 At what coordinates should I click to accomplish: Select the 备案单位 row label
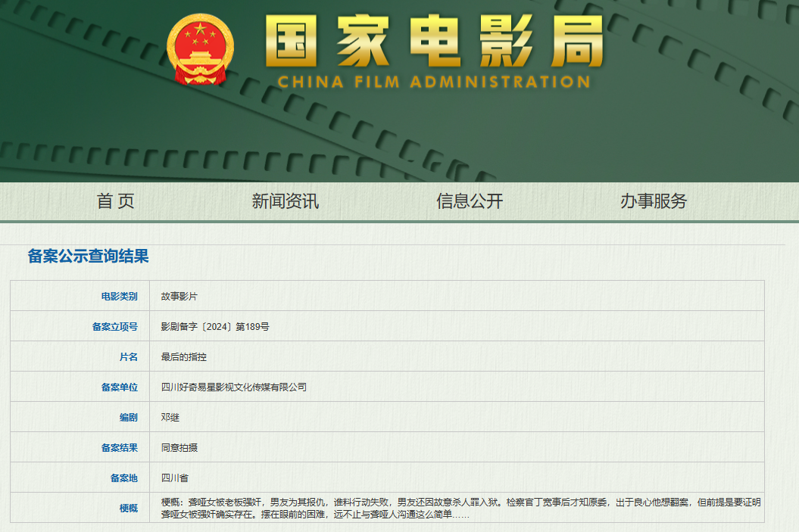click(x=119, y=387)
